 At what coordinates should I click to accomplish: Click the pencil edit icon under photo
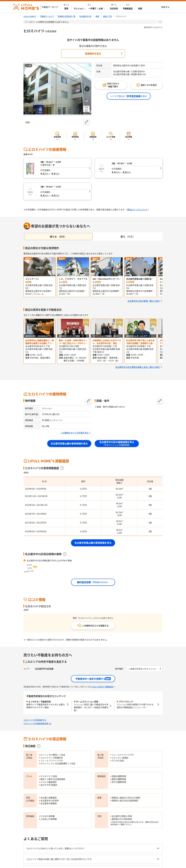[87, 122]
